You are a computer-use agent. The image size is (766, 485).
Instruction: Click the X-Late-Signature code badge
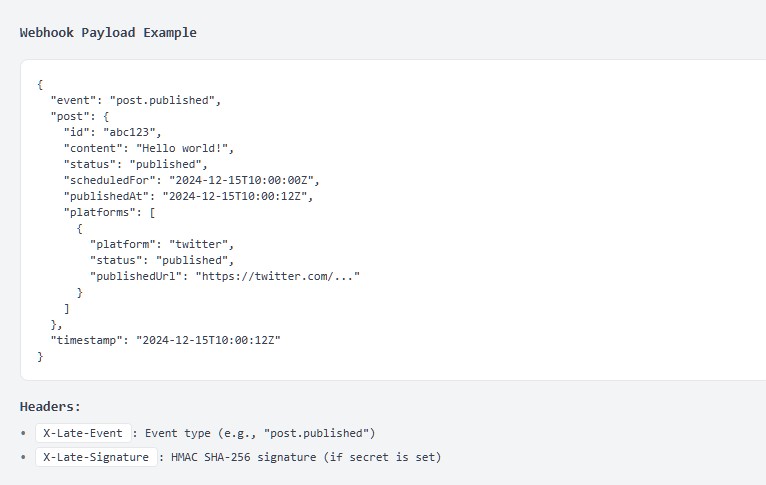coord(96,457)
